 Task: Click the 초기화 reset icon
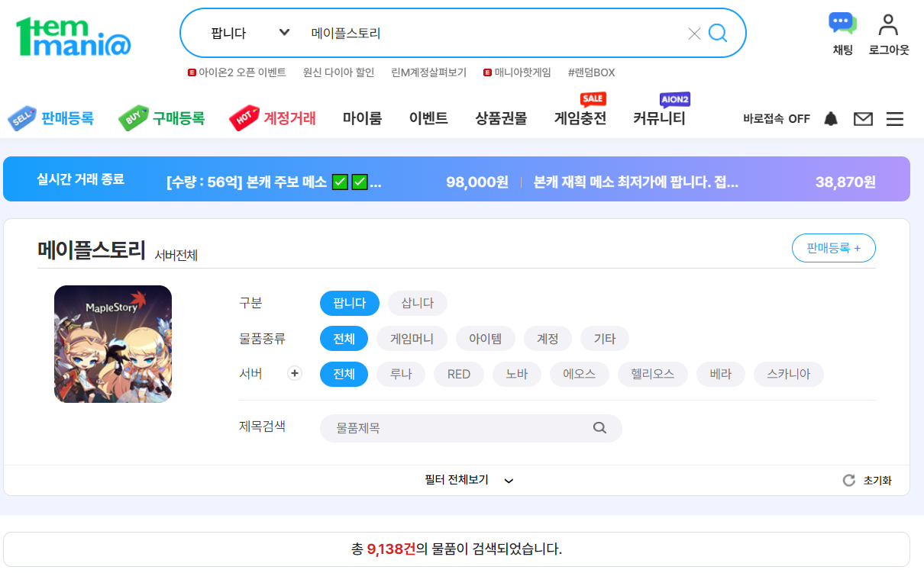[848, 481]
